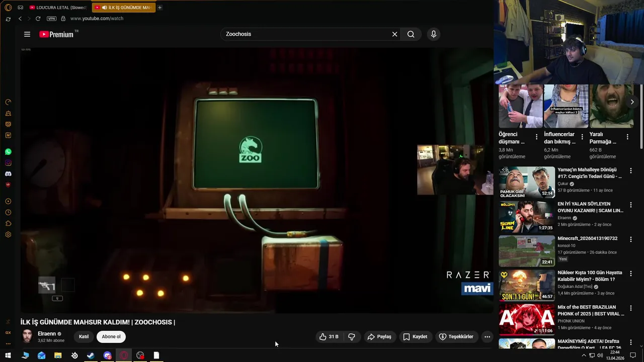Open the notification center in tray

coord(633,355)
